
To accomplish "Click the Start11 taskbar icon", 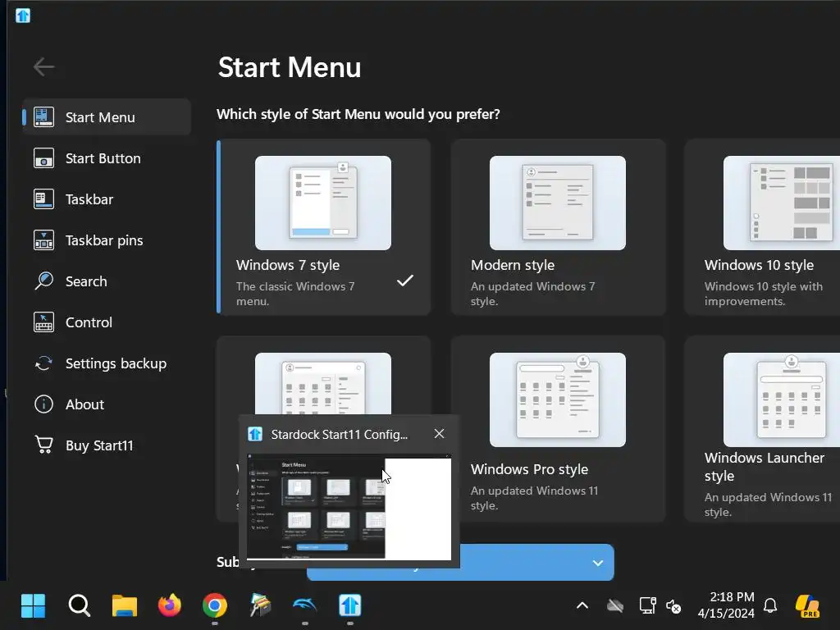I will point(349,606).
